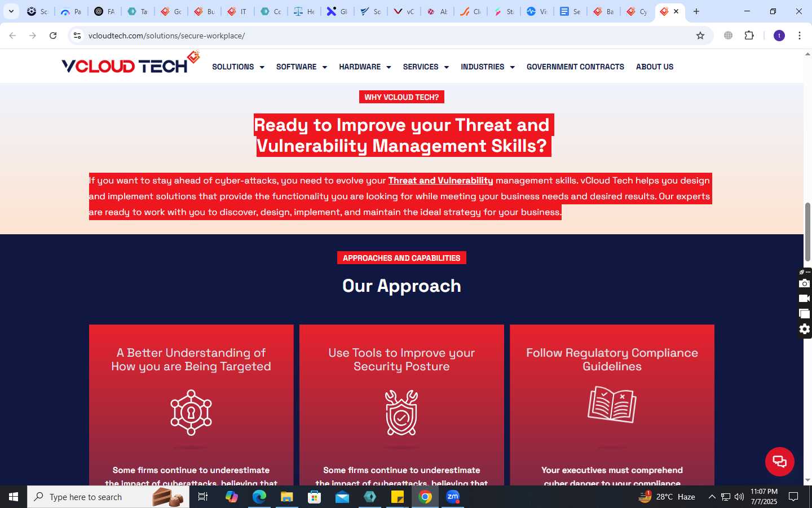Open Sticky Notes from the taskbar

tap(398, 497)
